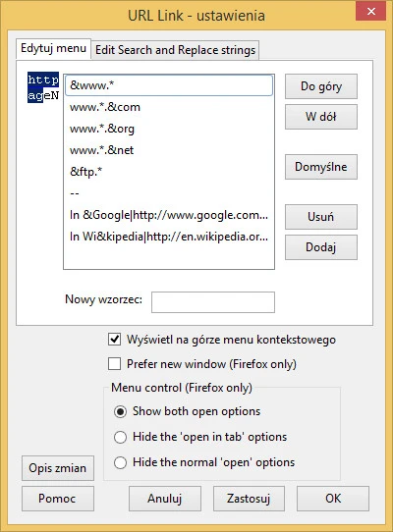Close the URL Link settings window
This screenshot has height=532, width=393.
click(371, 11)
